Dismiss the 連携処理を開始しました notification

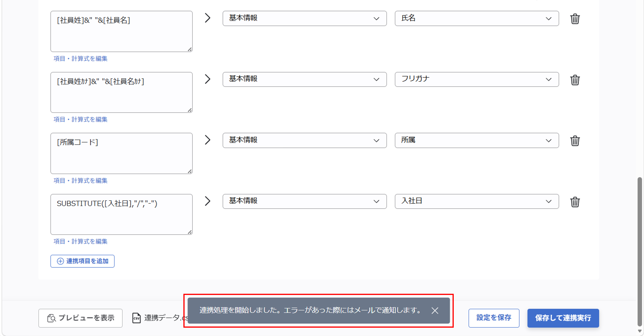pos(435,311)
